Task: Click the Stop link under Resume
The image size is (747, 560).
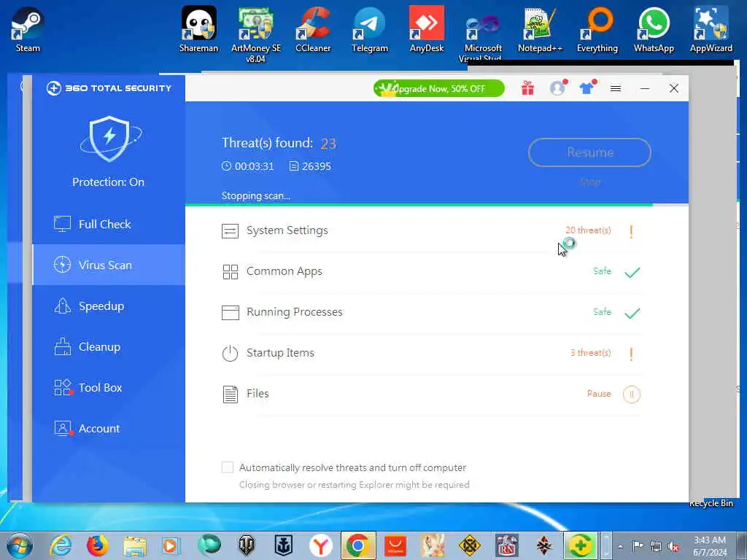Action: click(590, 182)
